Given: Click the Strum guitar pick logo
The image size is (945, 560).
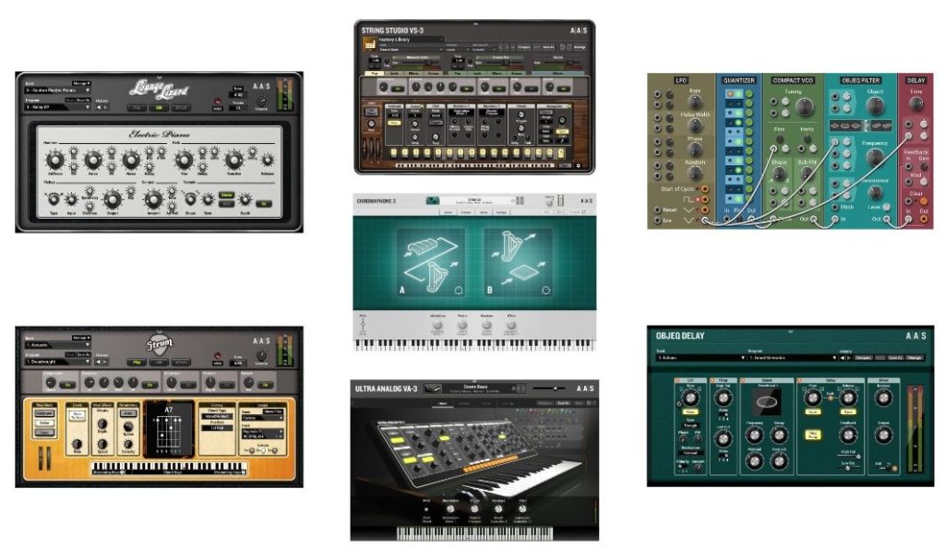Looking at the screenshot, I should pyautogui.click(x=160, y=345).
